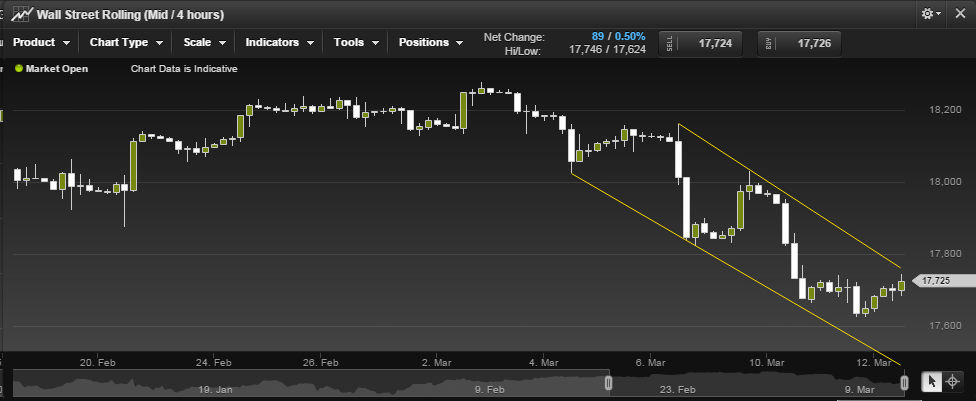Open the Chart Type dropdown
The height and width of the screenshot is (401, 976).
(126, 42)
